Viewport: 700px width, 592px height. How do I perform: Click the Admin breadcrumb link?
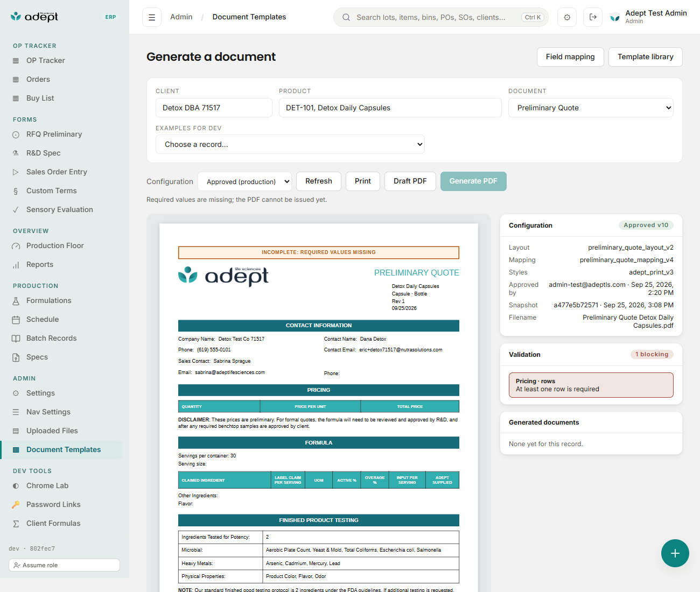181,17
